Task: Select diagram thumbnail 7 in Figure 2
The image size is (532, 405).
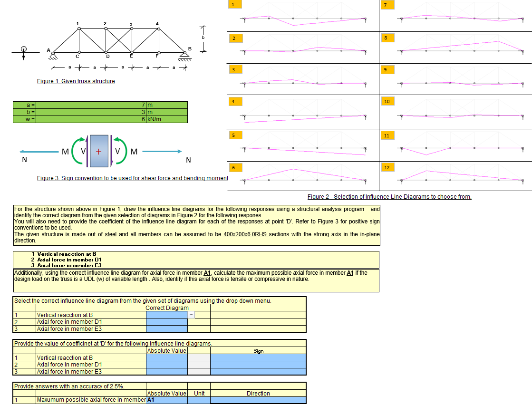Action: (x=454, y=17)
